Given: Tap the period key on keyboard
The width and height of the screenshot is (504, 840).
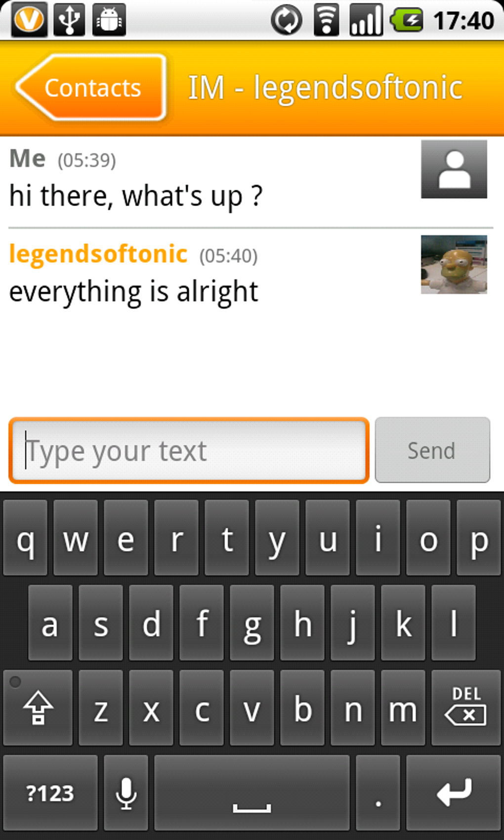Looking at the screenshot, I should [x=378, y=793].
